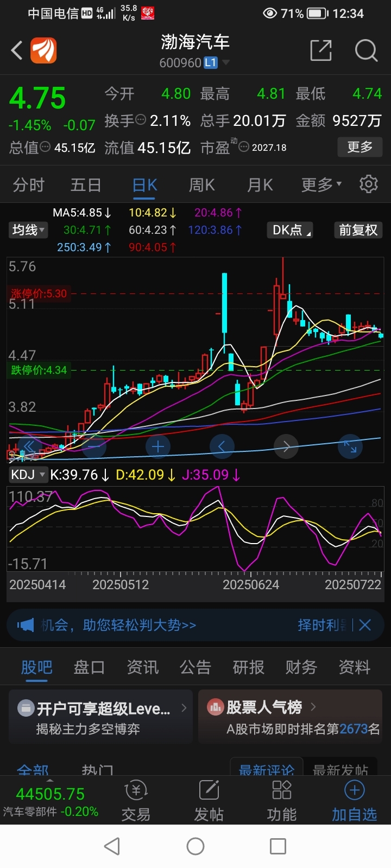Add stock to watchlist with 加自选
This screenshot has height=868, width=391.
[x=355, y=801]
